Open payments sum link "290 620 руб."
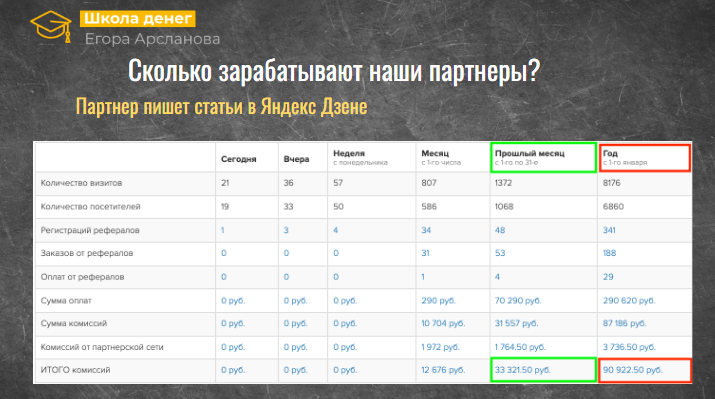The width and height of the screenshot is (715, 399). (629, 301)
